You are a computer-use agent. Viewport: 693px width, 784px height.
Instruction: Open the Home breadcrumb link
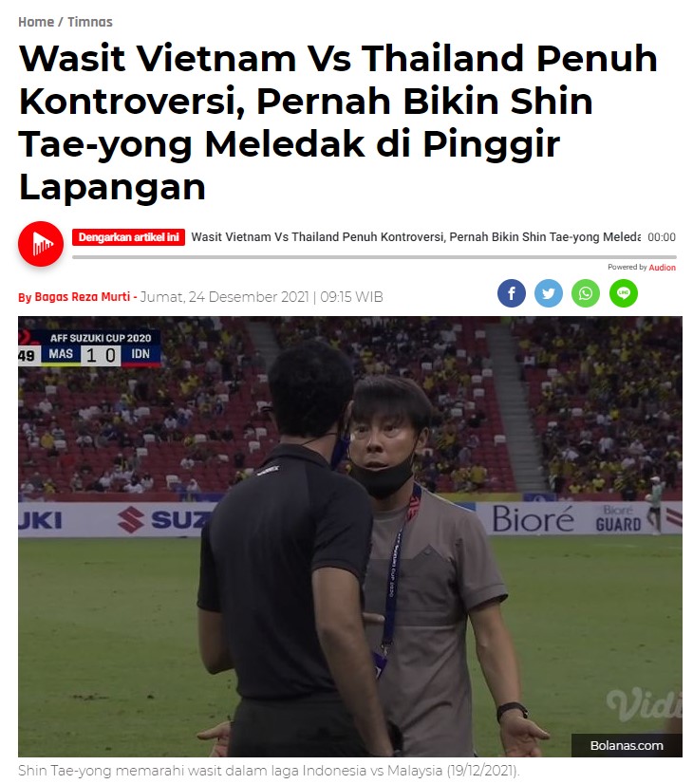click(36, 22)
